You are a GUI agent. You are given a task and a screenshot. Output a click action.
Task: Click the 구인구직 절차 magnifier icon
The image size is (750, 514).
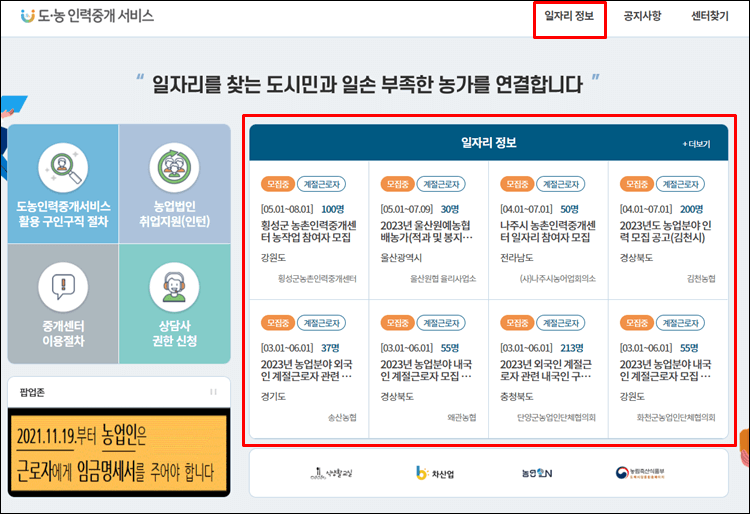[x=63, y=167]
